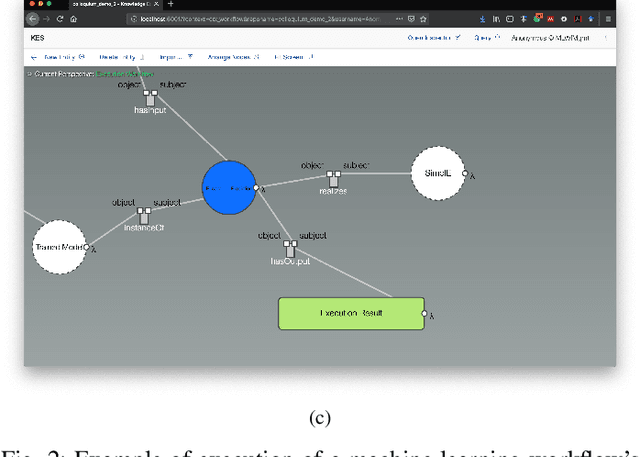This screenshot has width=640, height=457.
Task: Click the hasOutput relation connector icon
Action: [290, 249]
